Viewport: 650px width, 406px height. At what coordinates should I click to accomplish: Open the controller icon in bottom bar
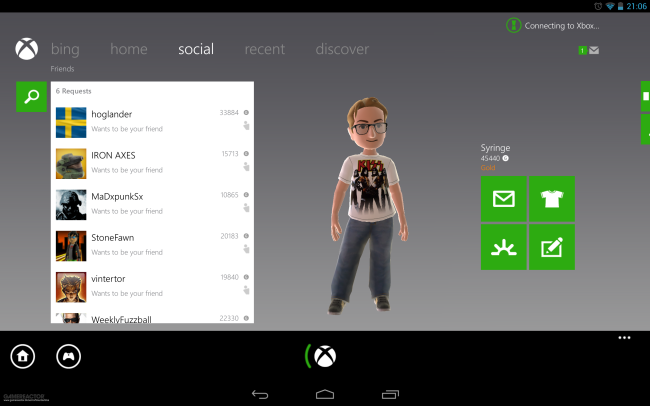tap(68, 356)
